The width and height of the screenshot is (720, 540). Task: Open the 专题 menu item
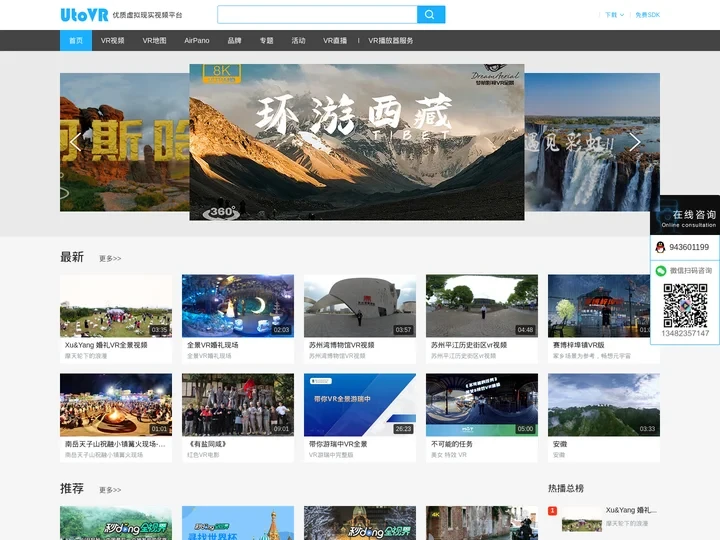[x=266, y=40]
